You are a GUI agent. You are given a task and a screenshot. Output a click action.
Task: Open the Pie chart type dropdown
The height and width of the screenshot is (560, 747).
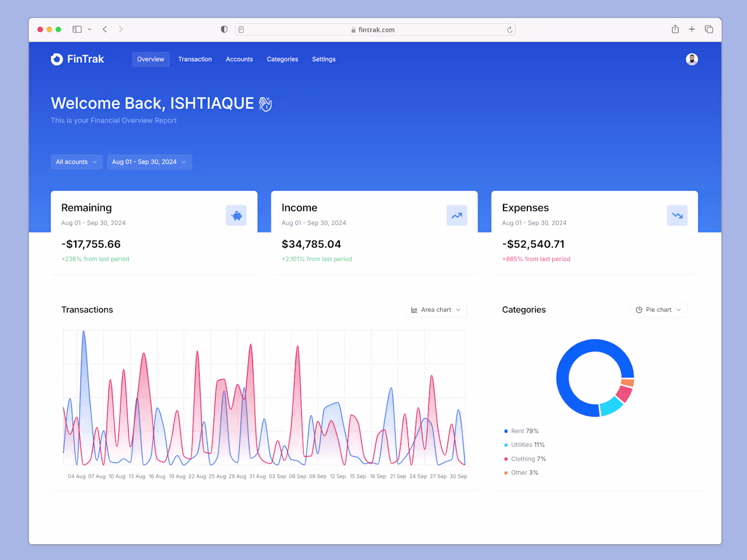(x=658, y=310)
